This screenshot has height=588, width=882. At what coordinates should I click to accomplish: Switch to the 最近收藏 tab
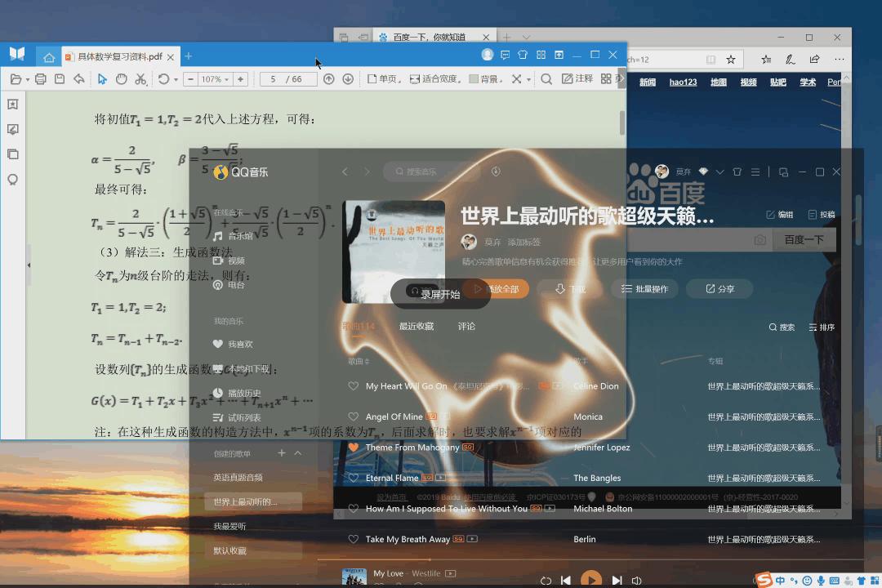(x=417, y=325)
